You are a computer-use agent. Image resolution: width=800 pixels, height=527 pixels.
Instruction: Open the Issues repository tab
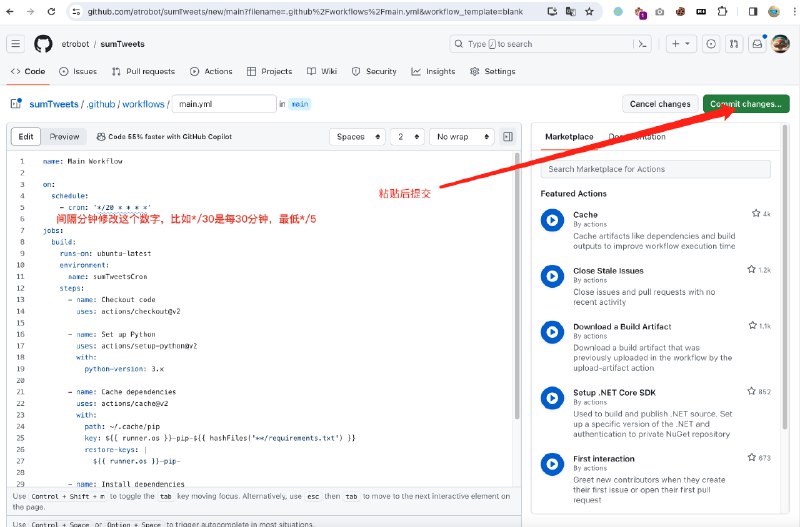pyautogui.click(x=78, y=71)
